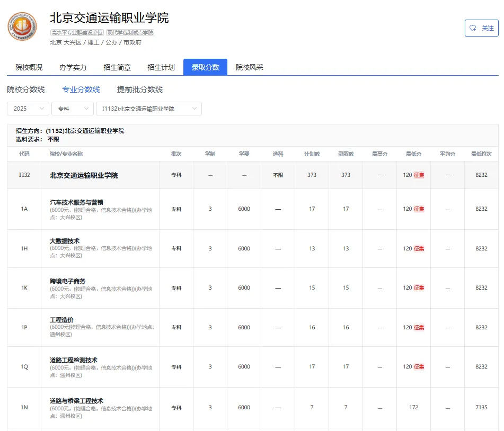Click the 征集 badge in row 1A
The image size is (504, 431).
[419, 209]
